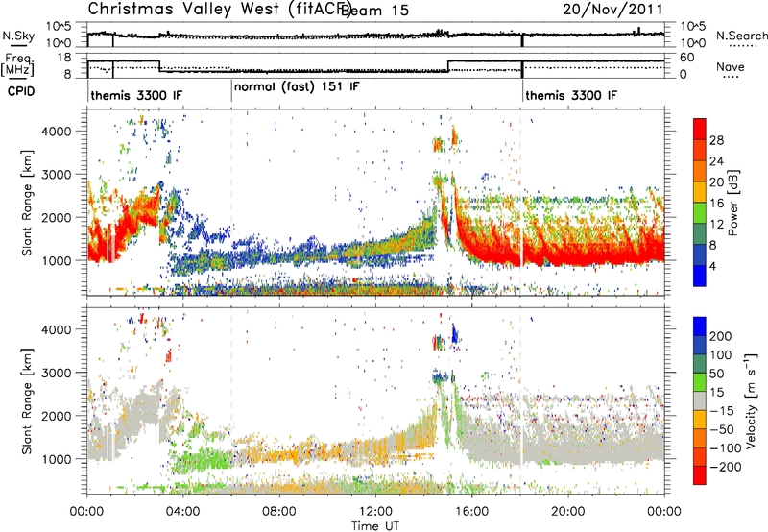This screenshot has height=532, width=768.
Task: Click the '100' velocity colorbar tick
Action: [x=721, y=355]
